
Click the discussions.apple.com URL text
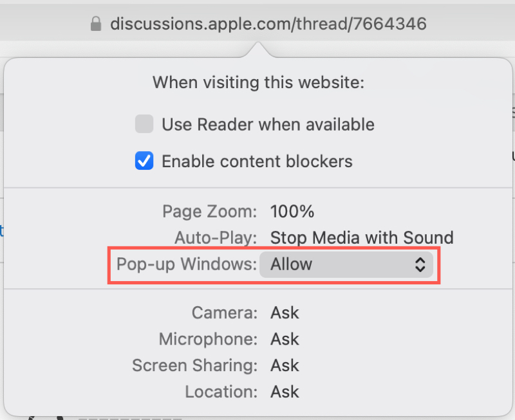pos(268,24)
